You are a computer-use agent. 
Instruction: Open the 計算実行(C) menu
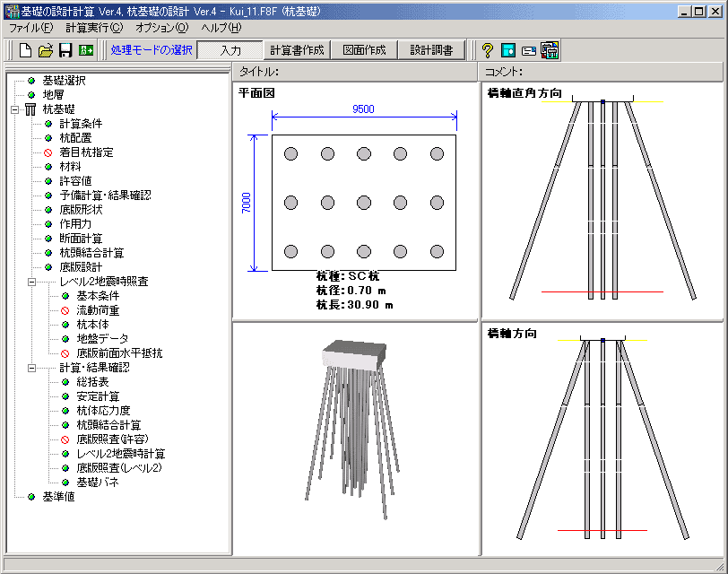tap(94, 28)
